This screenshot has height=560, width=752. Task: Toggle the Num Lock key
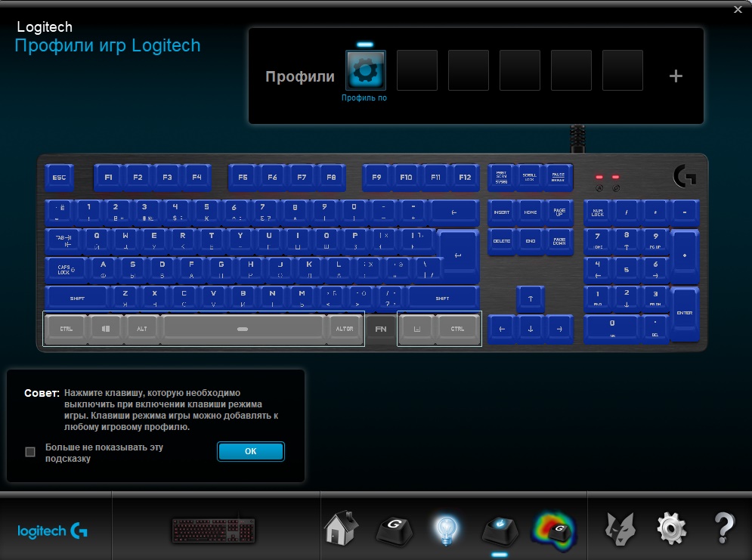pos(598,212)
